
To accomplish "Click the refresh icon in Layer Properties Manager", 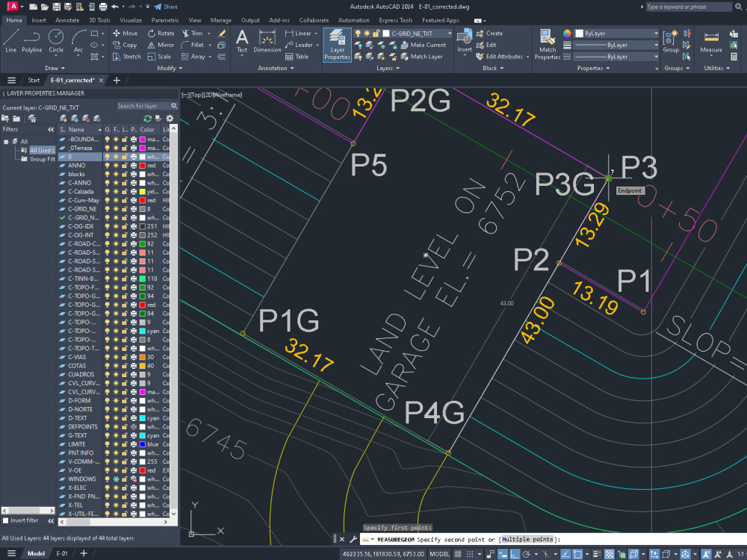I will 146,118.
